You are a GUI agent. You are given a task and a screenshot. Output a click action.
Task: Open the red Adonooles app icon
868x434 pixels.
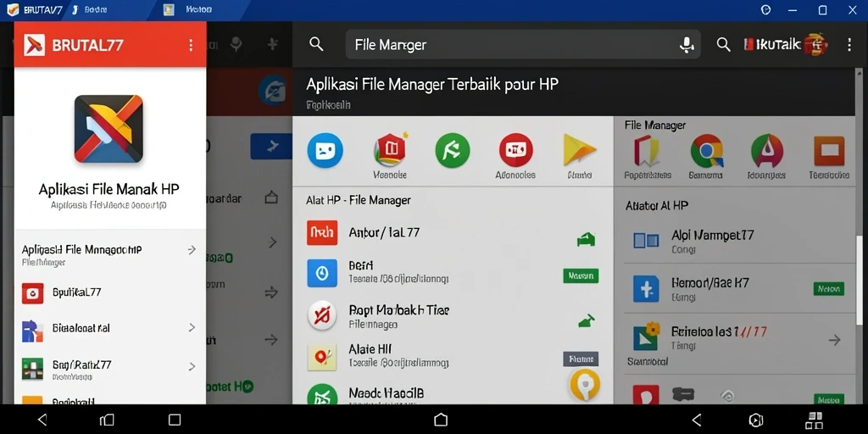pyautogui.click(x=516, y=150)
